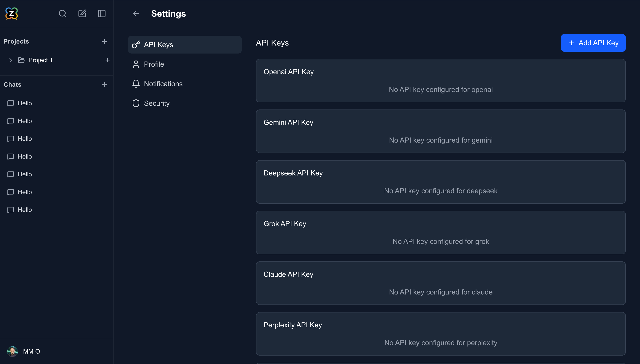Select the Openai API Key card
This screenshot has height=364, width=640.
point(440,80)
